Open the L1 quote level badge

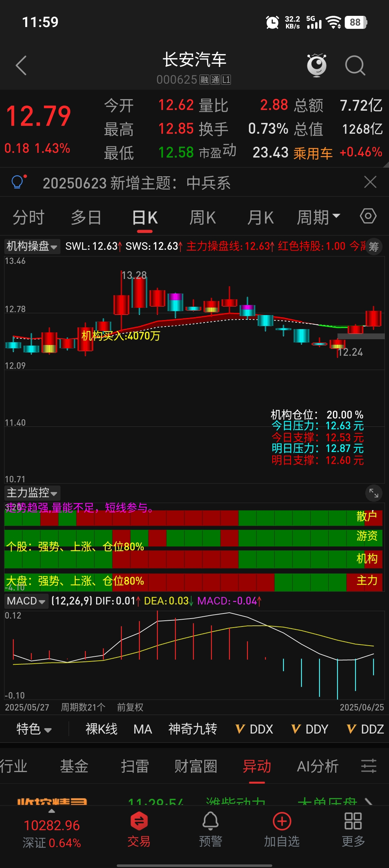coord(226,80)
